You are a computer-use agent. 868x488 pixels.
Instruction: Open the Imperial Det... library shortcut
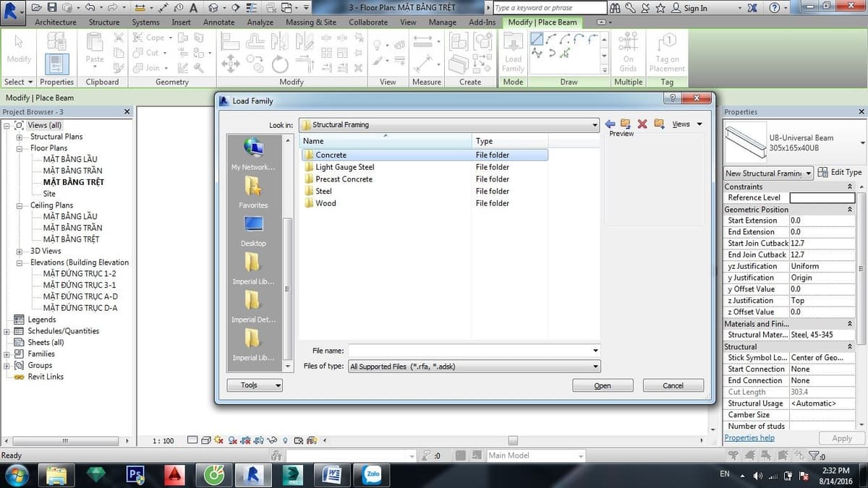click(x=253, y=307)
